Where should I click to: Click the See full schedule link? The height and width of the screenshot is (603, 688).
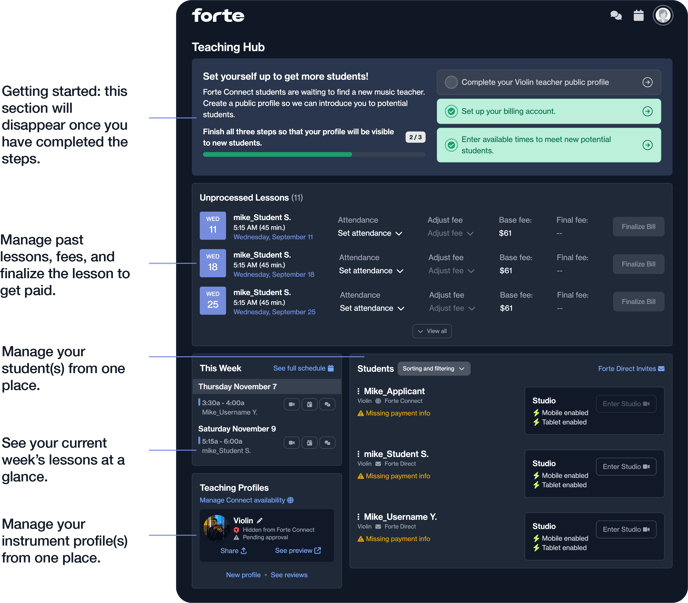pyautogui.click(x=303, y=369)
